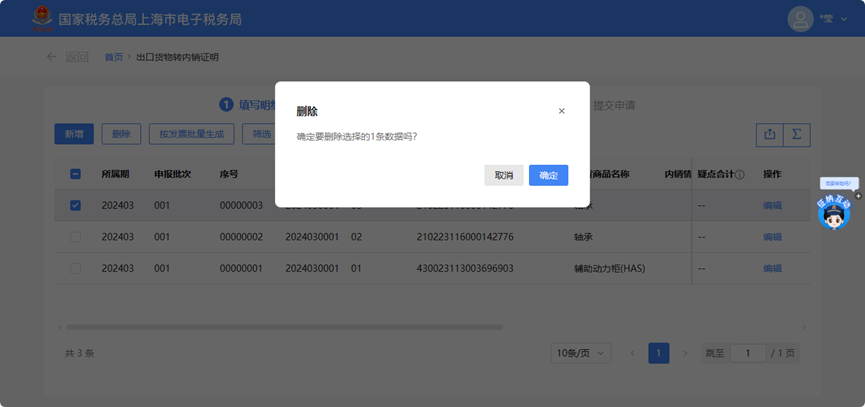Image resolution: width=865 pixels, height=407 pixels.
Task: Click 取消 to cancel deletion
Action: coord(503,175)
